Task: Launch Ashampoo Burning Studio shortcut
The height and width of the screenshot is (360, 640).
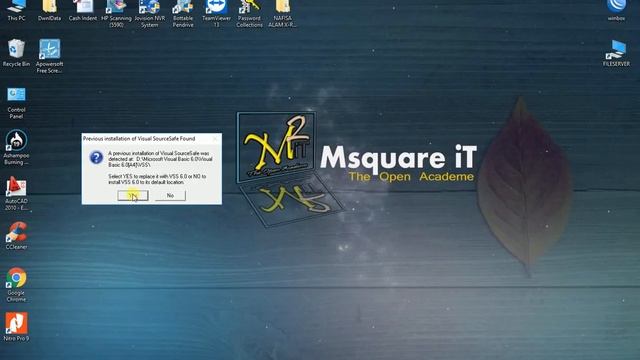Action: [x=16, y=147]
